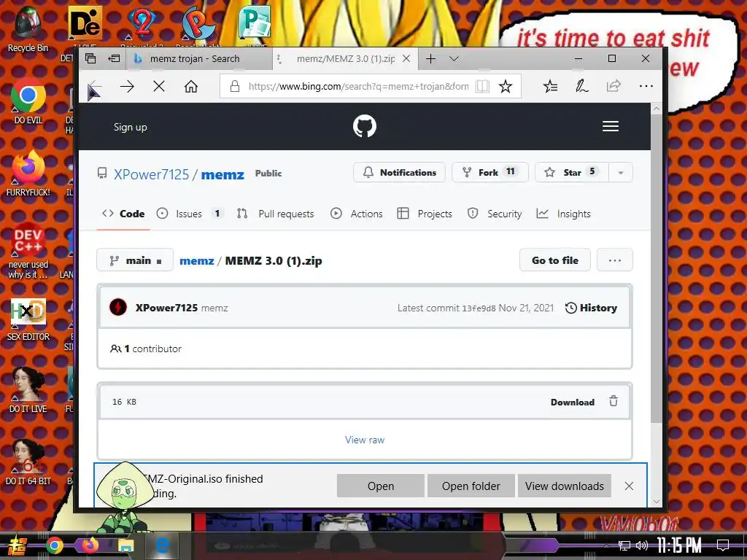This screenshot has width=747, height=560.
Task: Open the file more options ellipsis button
Action: [614, 260]
